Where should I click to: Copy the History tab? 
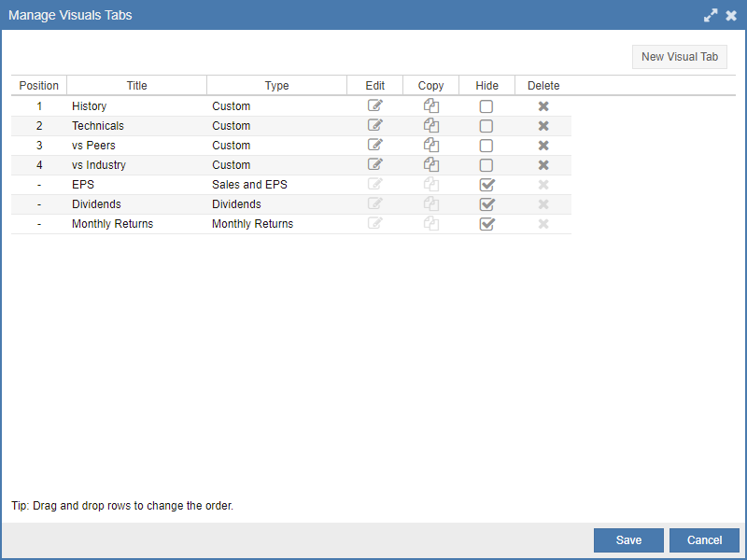431,105
